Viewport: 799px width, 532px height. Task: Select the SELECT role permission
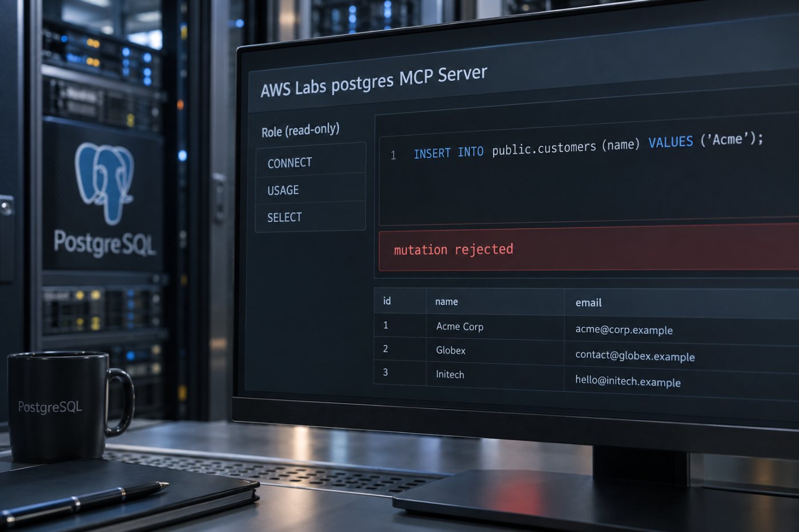coord(310,217)
